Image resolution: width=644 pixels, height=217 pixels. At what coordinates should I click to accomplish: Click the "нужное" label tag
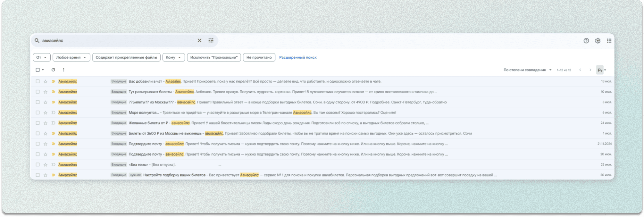(135, 175)
